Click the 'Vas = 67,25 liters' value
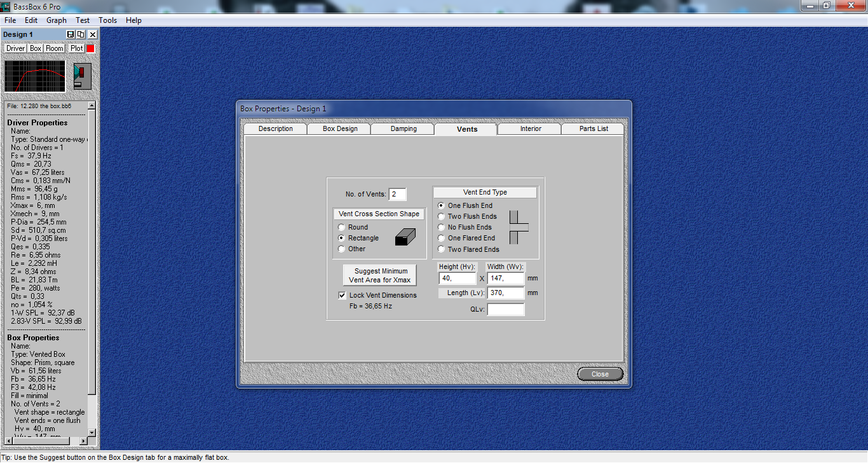 click(37, 172)
